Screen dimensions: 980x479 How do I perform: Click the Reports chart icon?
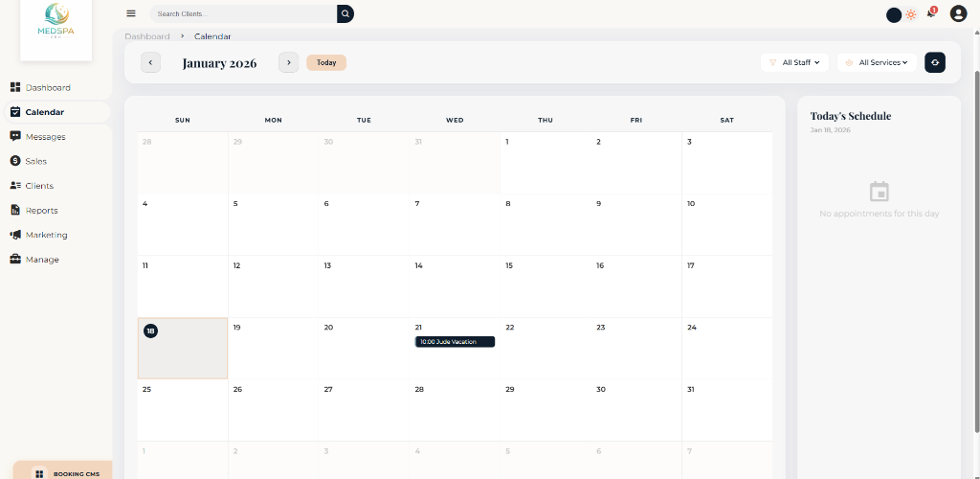(x=15, y=210)
